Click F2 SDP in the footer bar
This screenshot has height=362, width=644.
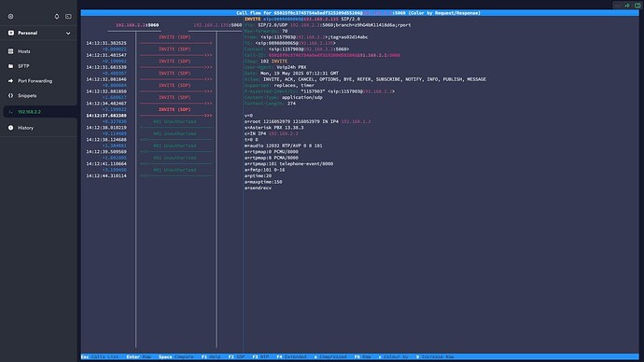point(236,356)
